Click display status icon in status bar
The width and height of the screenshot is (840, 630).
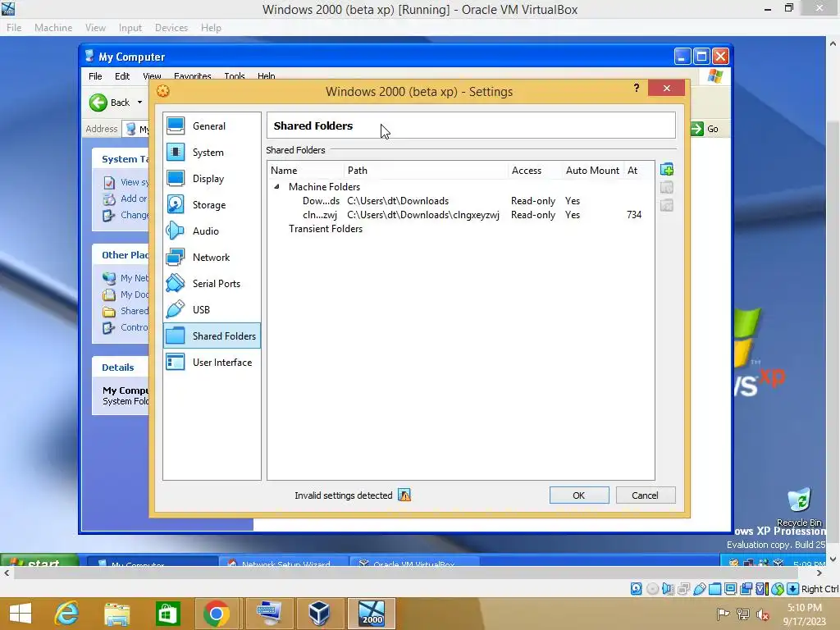[730, 589]
